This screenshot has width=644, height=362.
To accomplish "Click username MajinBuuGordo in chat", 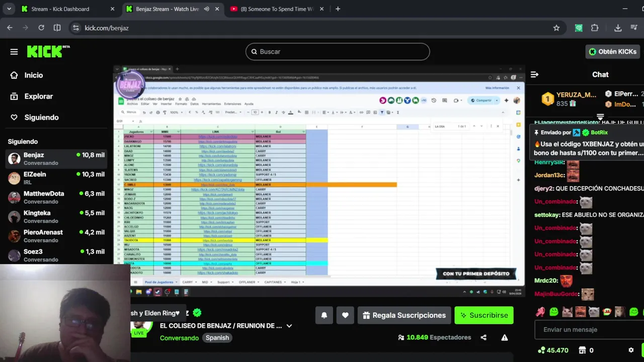I will coord(556,294).
